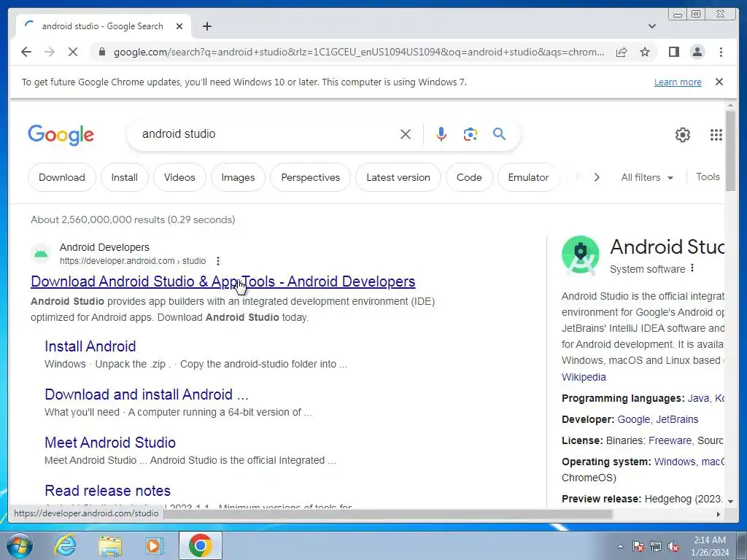This screenshot has width=747, height=560.
Task: Filter results by Install chip
Action: (x=124, y=177)
